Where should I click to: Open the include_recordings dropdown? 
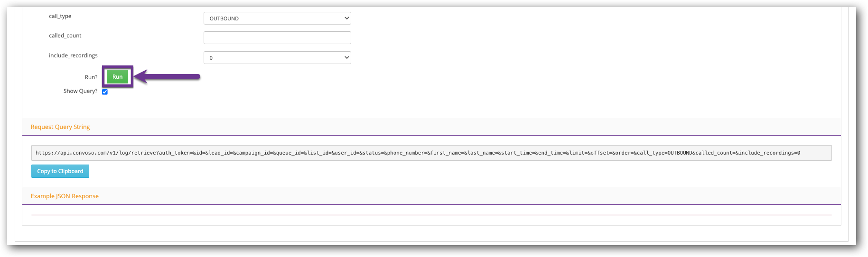pyautogui.click(x=277, y=57)
